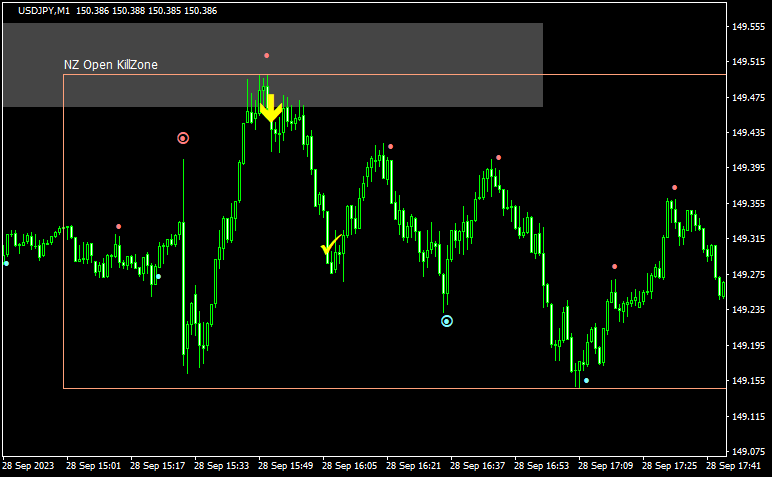
Task: Click the 28 Sep 16:53 time label
Action: coord(541,466)
